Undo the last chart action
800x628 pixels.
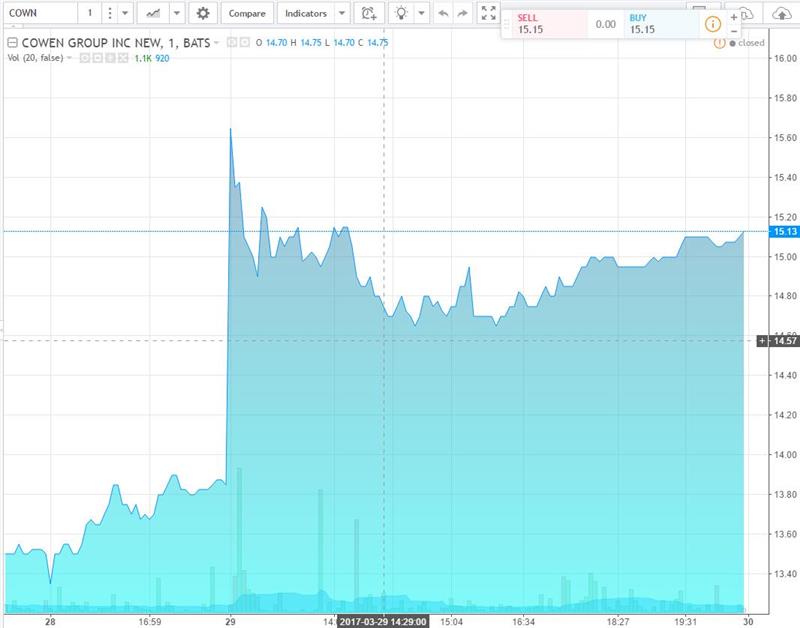444,14
